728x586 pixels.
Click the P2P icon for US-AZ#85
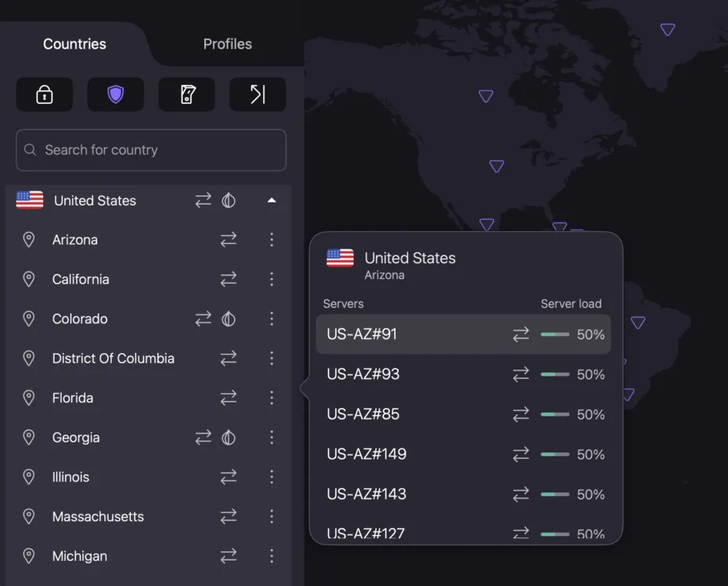point(521,414)
